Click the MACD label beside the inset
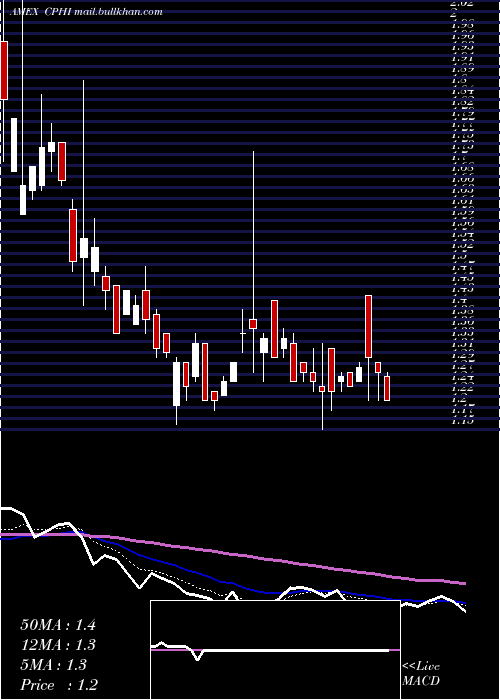The height and width of the screenshot is (700, 500). click(421, 681)
